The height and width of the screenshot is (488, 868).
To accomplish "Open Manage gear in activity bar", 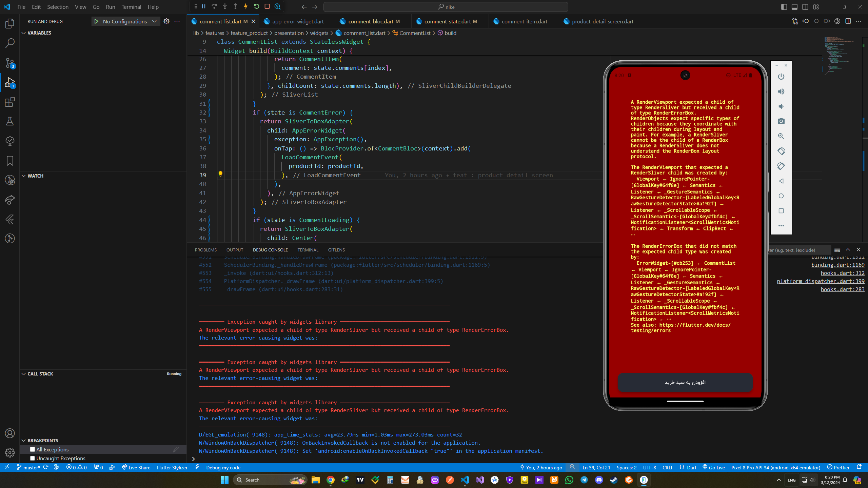I will (10, 452).
